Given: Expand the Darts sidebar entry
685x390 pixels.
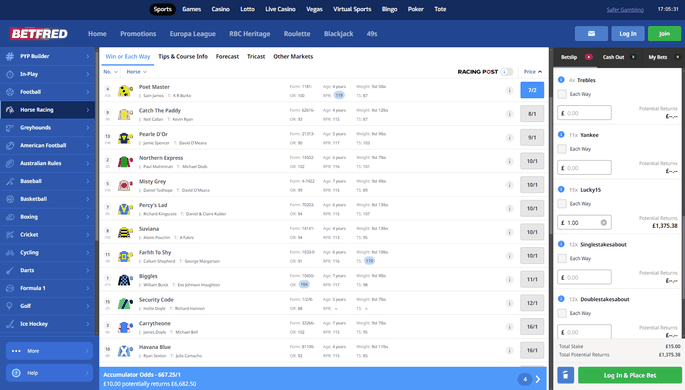Looking at the screenshot, I should coord(88,270).
